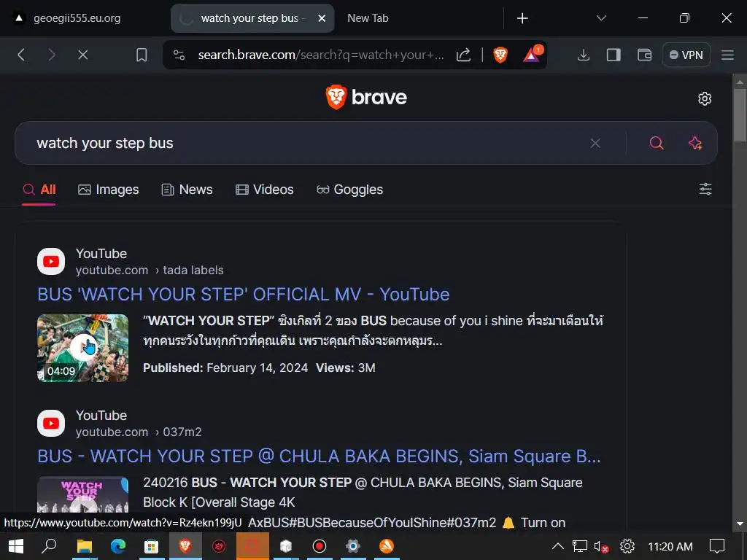Switch to Images results

click(108, 190)
